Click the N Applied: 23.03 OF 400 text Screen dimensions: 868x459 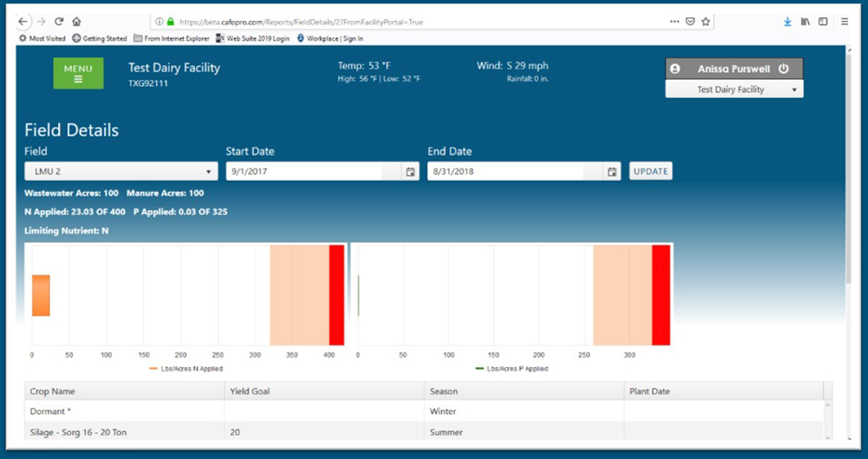[x=75, y=212]
